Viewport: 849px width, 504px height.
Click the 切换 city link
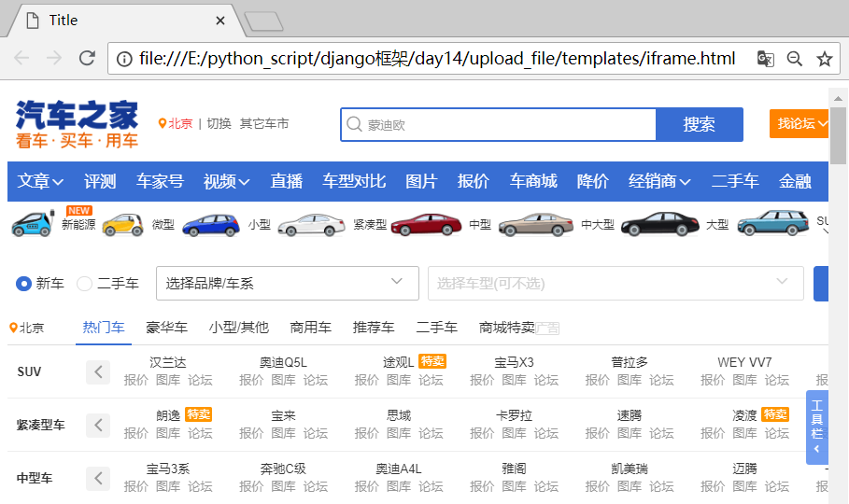pyautogui.click(x=219, y=123)
